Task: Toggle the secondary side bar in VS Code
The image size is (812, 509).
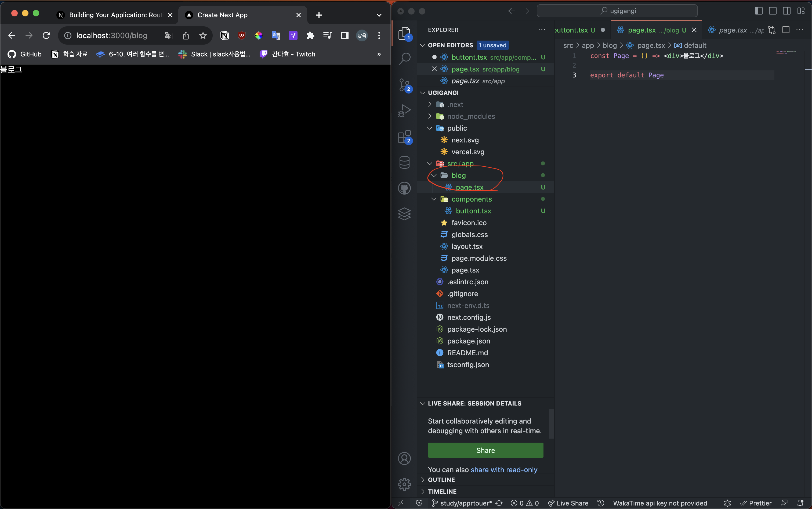Action: pos(787,11)
